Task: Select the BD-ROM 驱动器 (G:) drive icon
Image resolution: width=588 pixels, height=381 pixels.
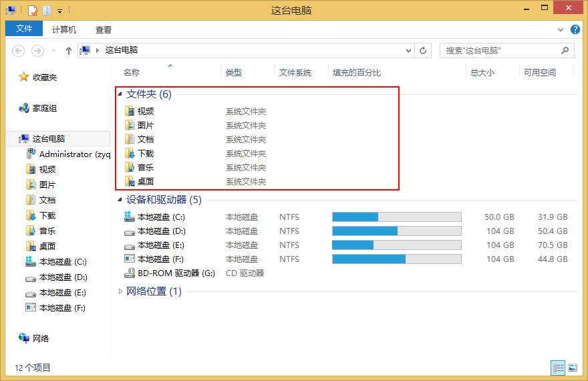Action: tap(130, 273)
